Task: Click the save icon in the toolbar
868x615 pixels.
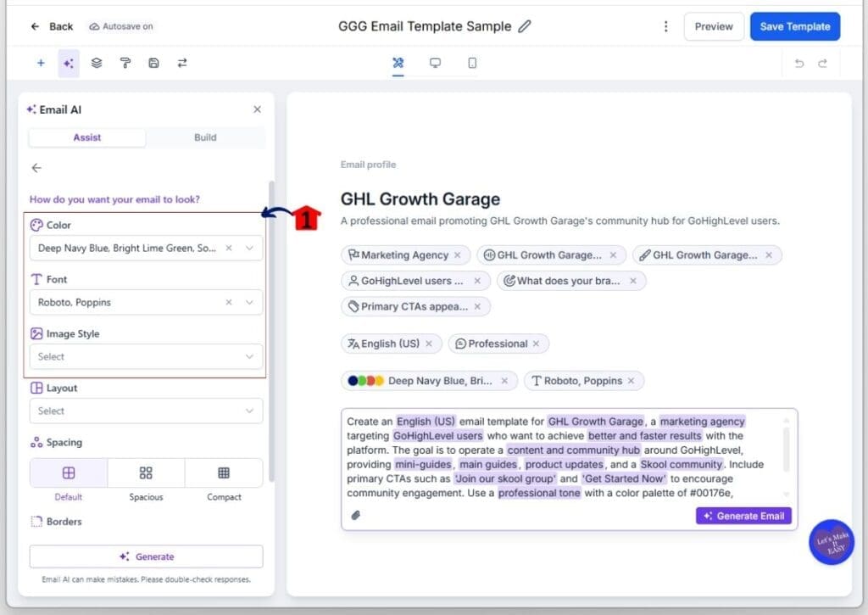Action: pyautogui.click(x=153, y=63)
